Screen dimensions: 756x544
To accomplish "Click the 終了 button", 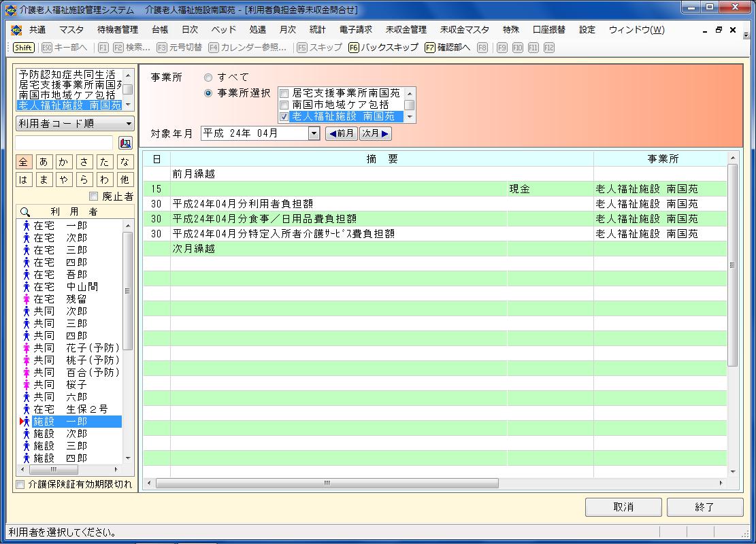I will tap(704, 507).
